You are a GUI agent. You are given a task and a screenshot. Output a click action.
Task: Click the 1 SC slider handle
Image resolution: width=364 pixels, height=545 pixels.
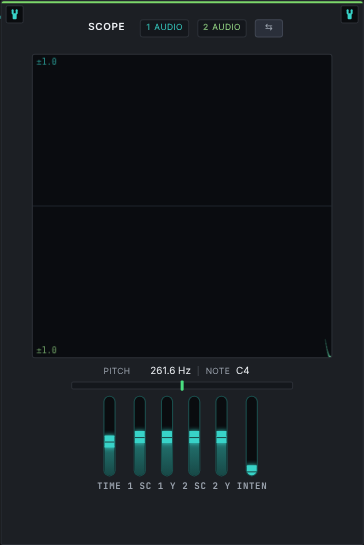click(140, 437)
